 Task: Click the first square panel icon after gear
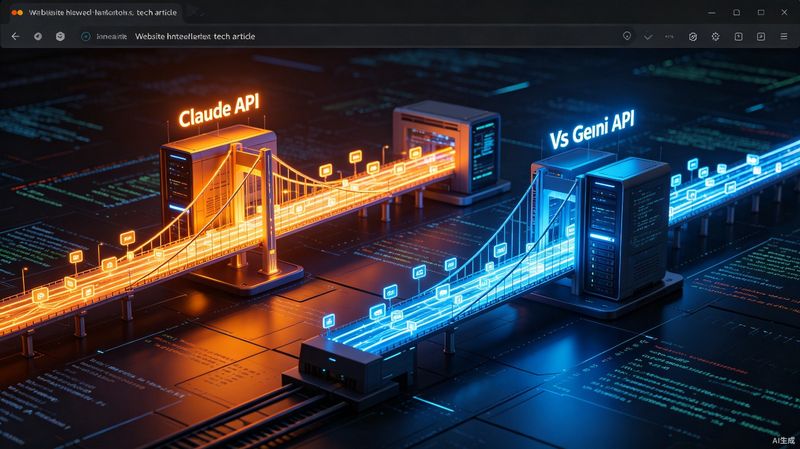(x=738, y=37)
